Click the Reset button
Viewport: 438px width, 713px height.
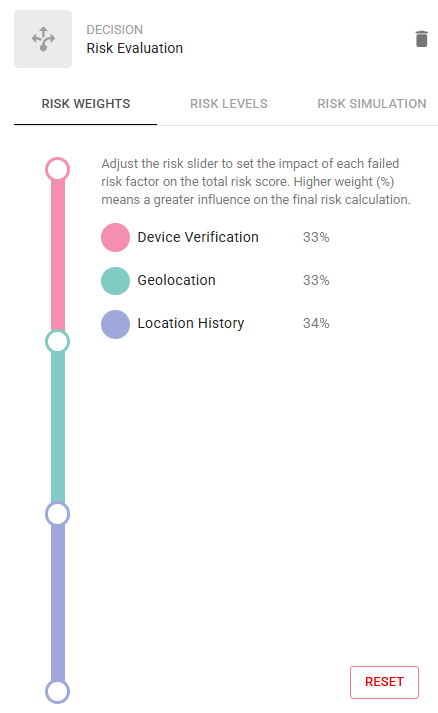point(384,682)
